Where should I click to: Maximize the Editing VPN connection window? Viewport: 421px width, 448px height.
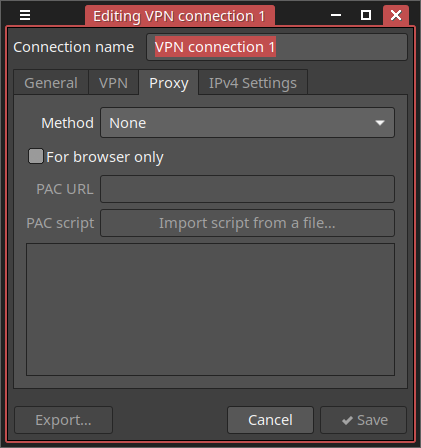[x=366, y=15]
